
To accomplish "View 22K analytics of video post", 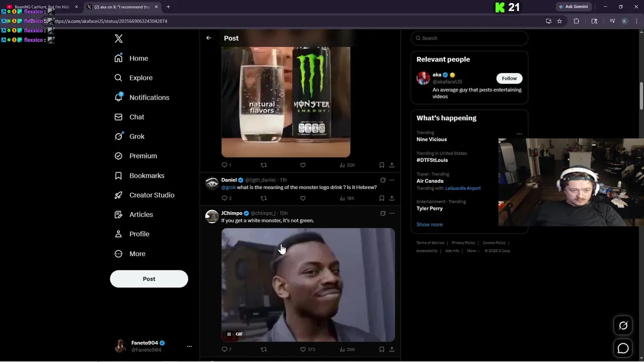I will pyautogui.click(x=347, y=165).
